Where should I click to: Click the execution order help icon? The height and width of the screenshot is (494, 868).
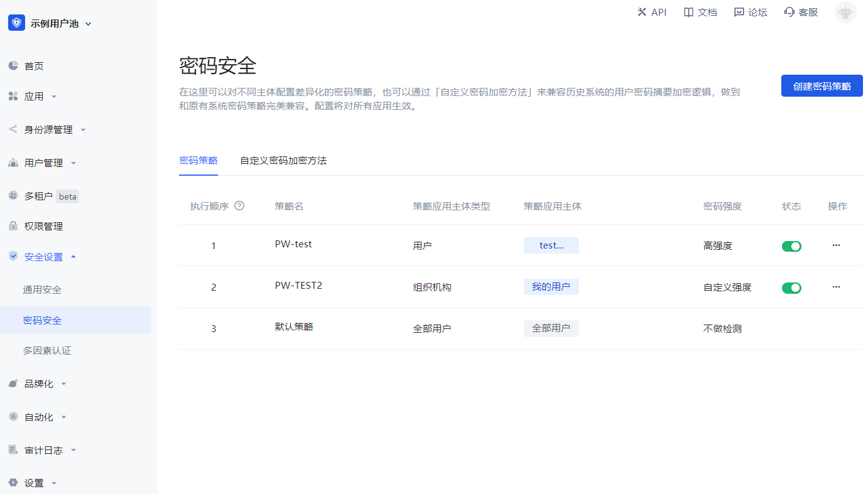239,206
